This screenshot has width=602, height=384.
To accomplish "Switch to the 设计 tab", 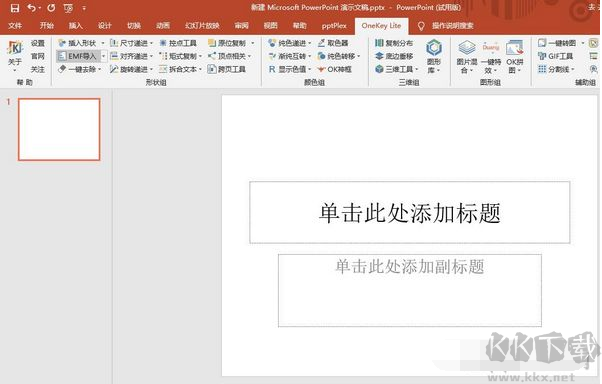I will tap(104, 26).
